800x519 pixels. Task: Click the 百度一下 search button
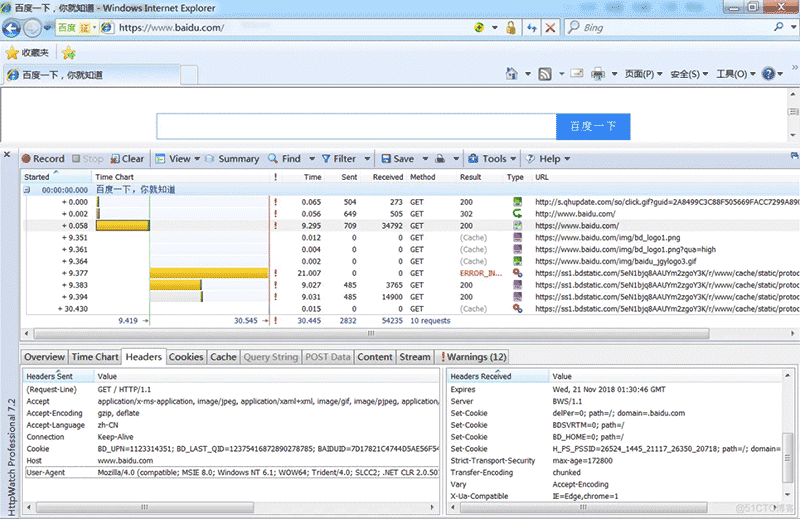[x=593, y=126]
